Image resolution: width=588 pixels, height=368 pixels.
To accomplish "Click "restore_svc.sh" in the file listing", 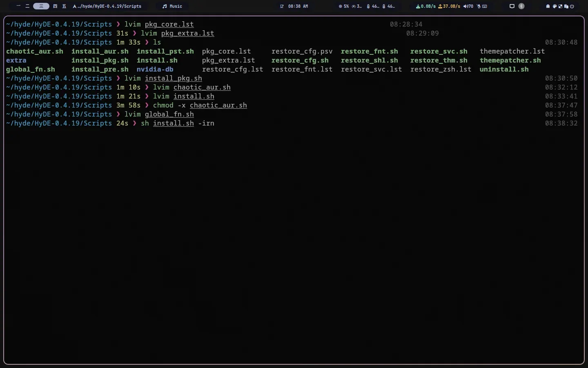I will pos(439,51).
